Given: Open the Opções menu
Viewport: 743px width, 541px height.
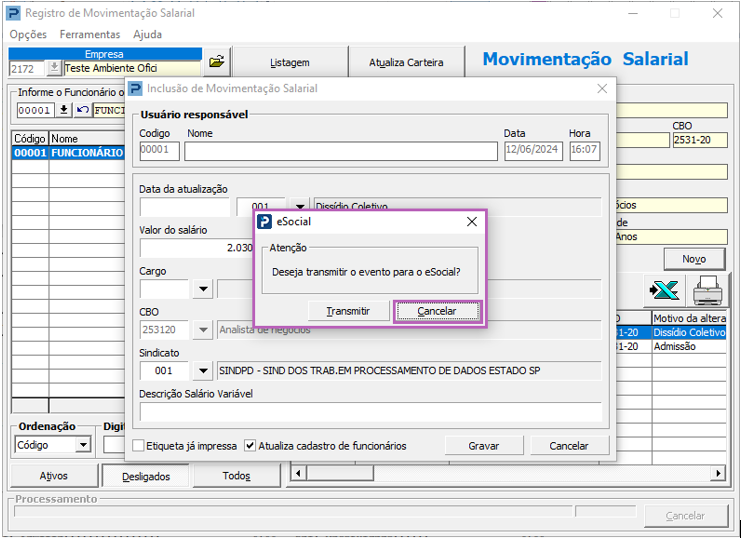Looking at the screenshot, I should 28,34.
